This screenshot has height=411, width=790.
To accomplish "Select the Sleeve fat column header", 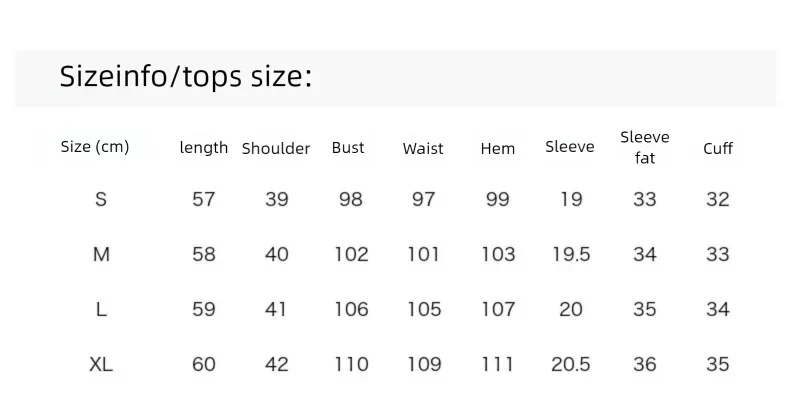I will 645,147.
